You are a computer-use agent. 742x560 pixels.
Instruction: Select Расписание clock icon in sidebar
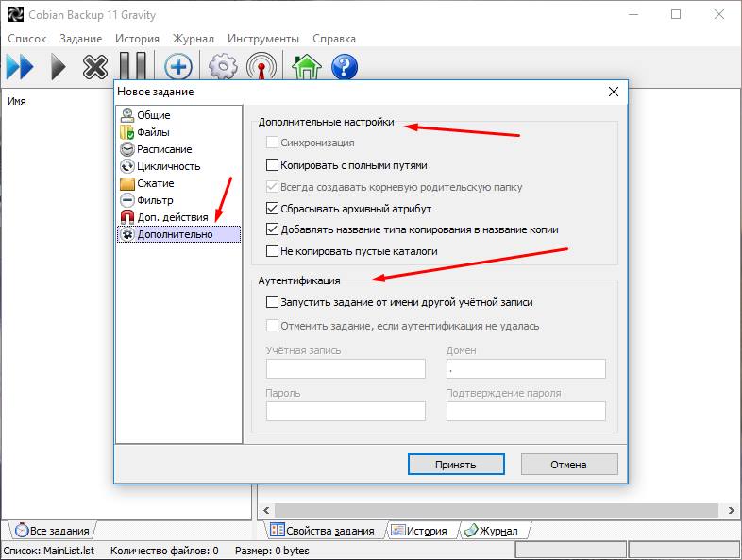tap(126, 149)
